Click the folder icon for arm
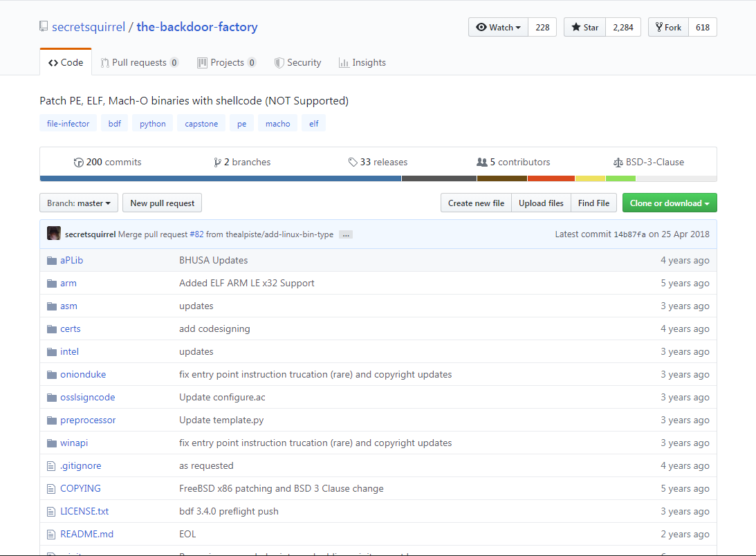 52,283
